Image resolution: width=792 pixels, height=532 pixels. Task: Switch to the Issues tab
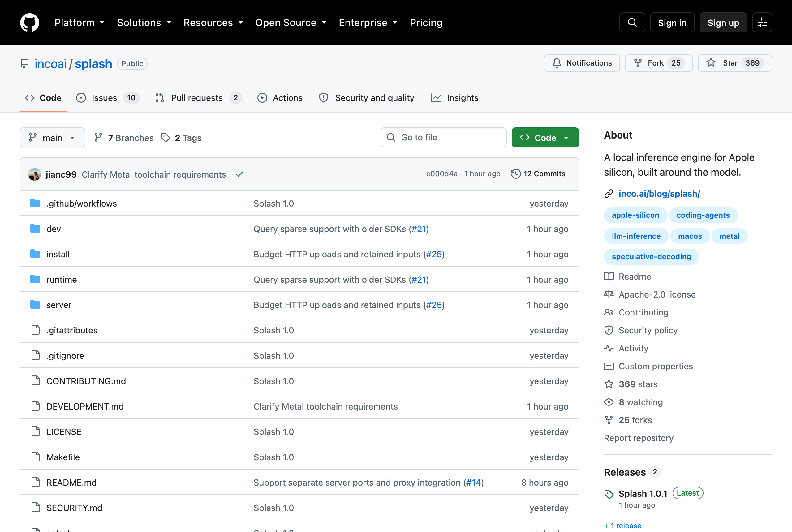108,98
